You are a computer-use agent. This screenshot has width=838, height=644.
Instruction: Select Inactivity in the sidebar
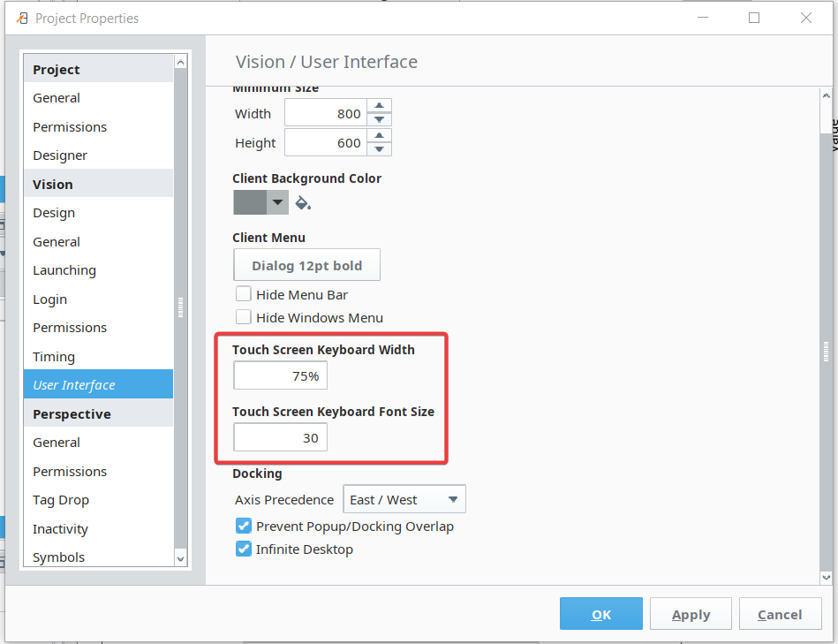coord(98,528)
